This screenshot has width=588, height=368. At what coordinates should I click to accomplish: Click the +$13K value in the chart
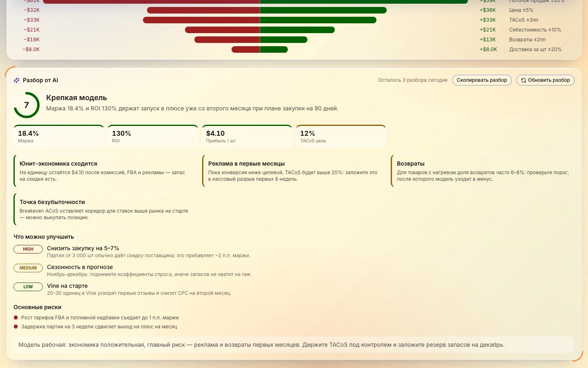488,40
